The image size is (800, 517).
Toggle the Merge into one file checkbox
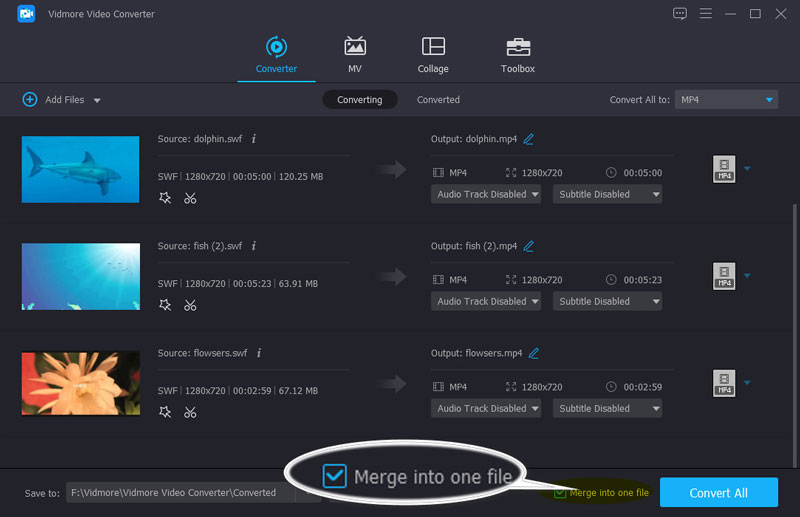coord(561,492)
